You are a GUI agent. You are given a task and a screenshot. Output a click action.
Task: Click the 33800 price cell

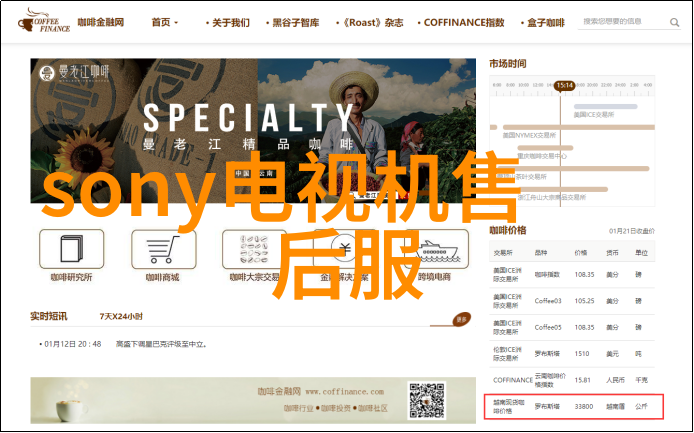click(584, 406)
